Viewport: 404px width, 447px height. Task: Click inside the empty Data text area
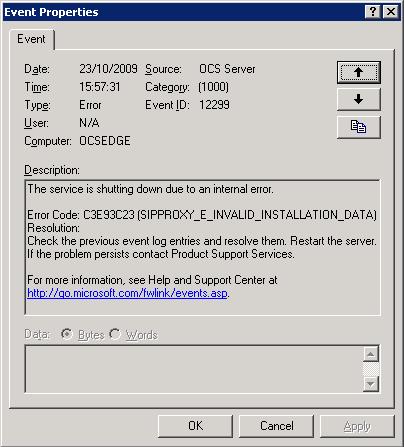pos(194,369)
